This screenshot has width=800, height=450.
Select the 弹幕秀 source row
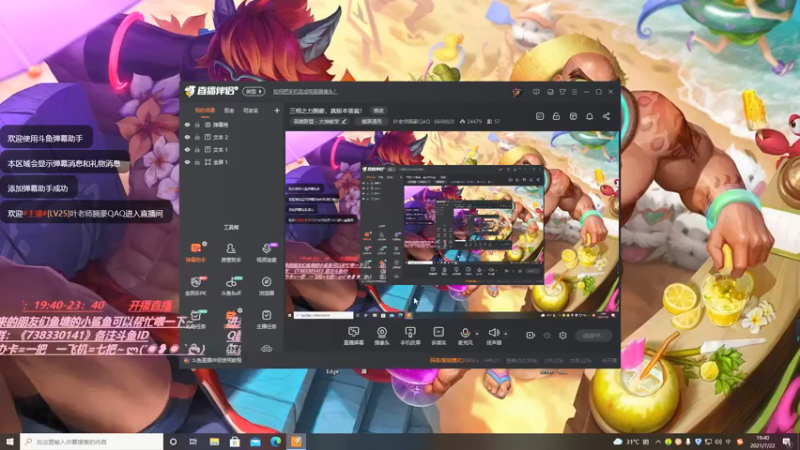(232, 124)
